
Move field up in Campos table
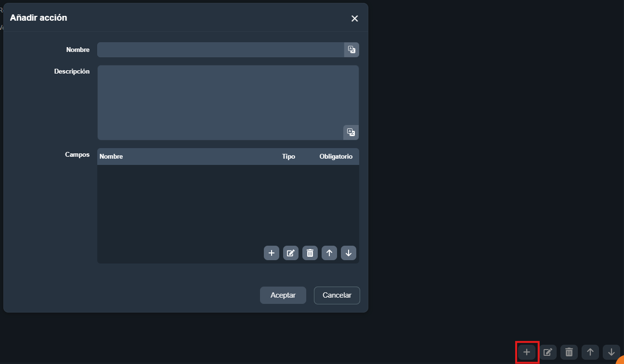[x=329, y=253]
